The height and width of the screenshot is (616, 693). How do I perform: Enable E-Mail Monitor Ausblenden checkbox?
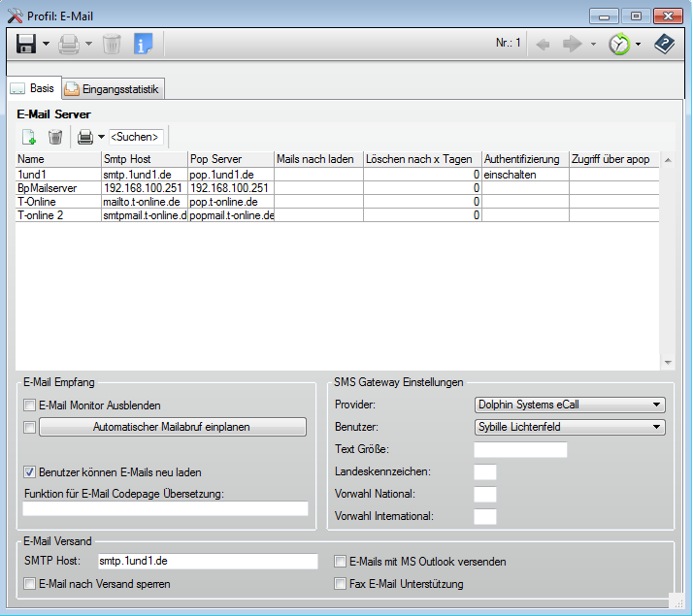pyautogui.click(x=29, y=405)
